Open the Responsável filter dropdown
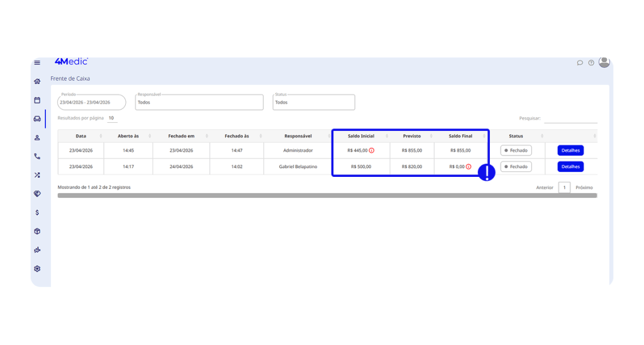 click(x=199, y=103)
